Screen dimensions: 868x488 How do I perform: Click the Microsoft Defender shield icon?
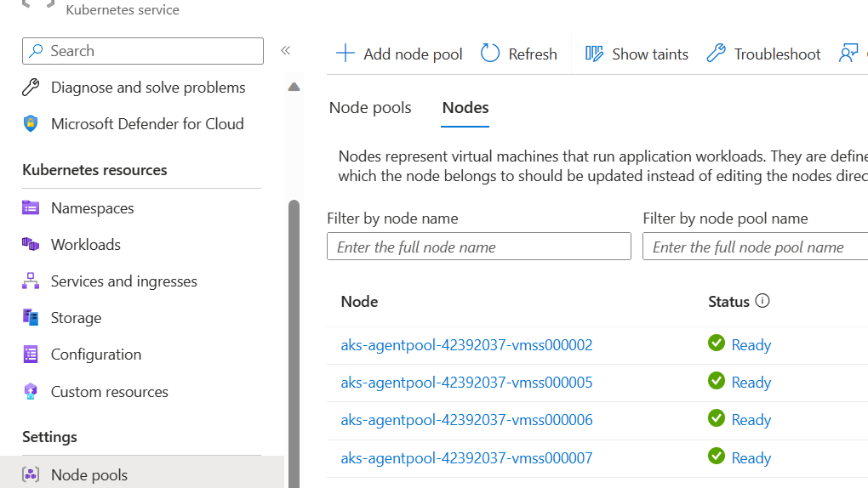(31, 123)
